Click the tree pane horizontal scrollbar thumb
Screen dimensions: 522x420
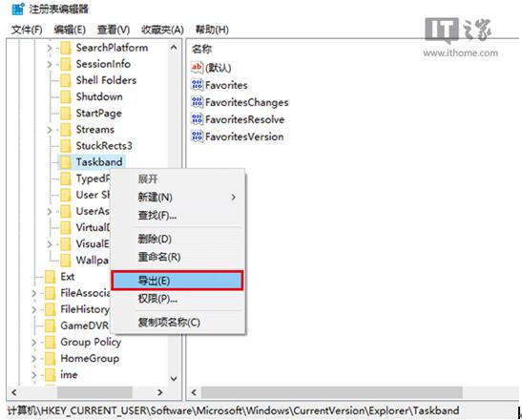[x=94, y=392]
